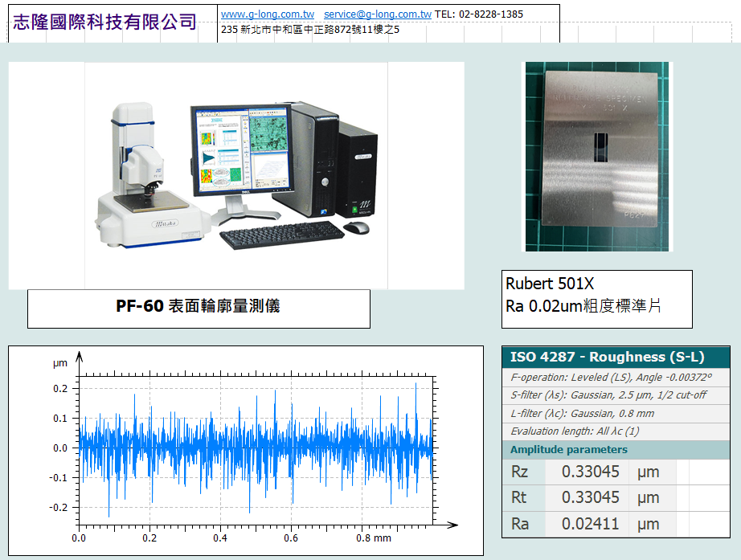The image size is (741, 560).
Task: Select the Evaluation length row
Action: pyautogui.click(x=616, y=431)
